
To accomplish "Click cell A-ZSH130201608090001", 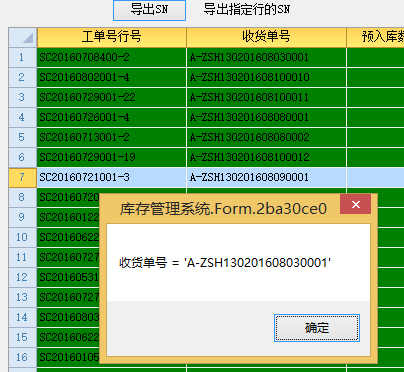I will [266, 177].
